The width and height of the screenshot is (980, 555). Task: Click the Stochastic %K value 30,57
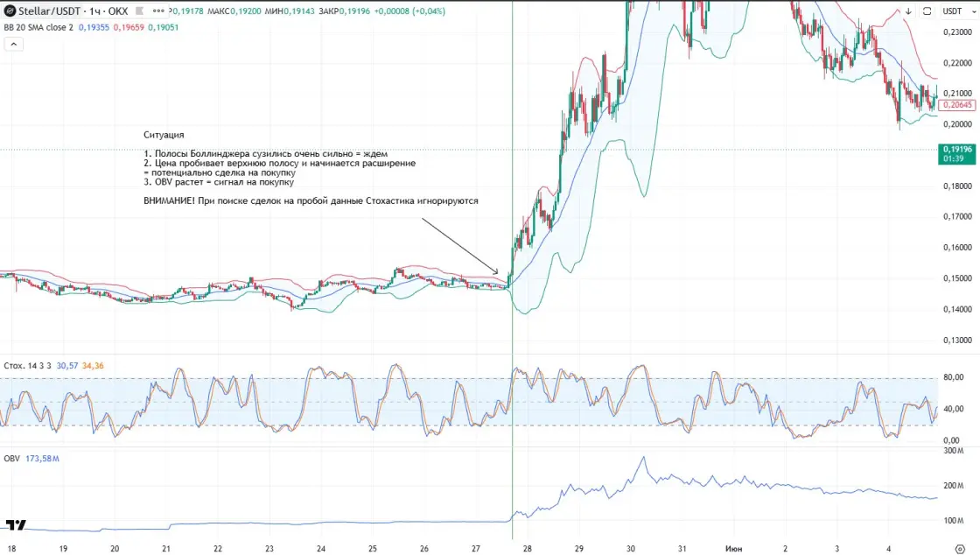point(67,366)
